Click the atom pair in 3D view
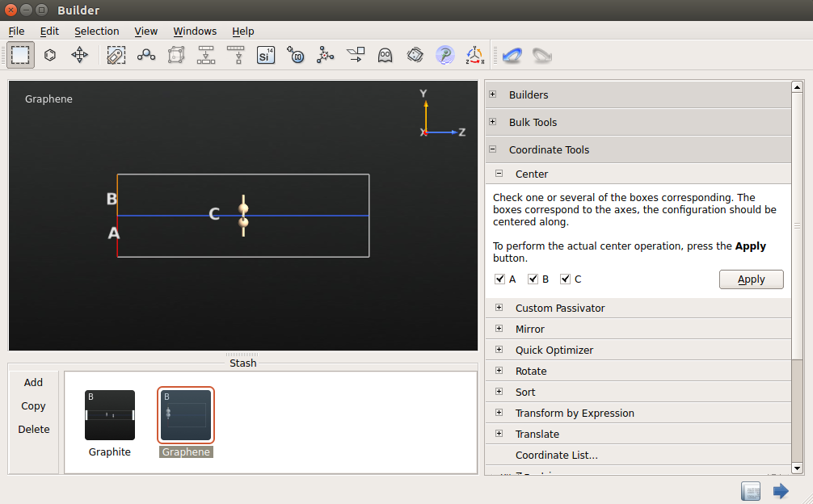This screenshot has height=504, width=813. (x=243, y=216)
